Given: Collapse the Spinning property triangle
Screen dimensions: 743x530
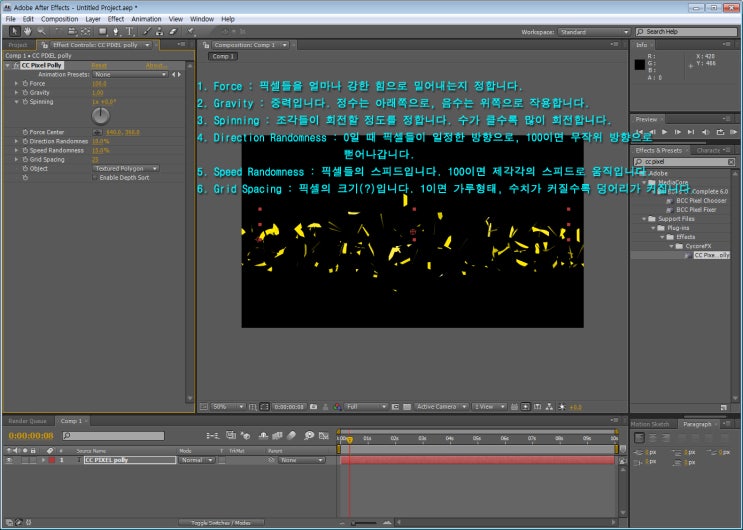Looking at the screenshot, I should coord(16,102).
